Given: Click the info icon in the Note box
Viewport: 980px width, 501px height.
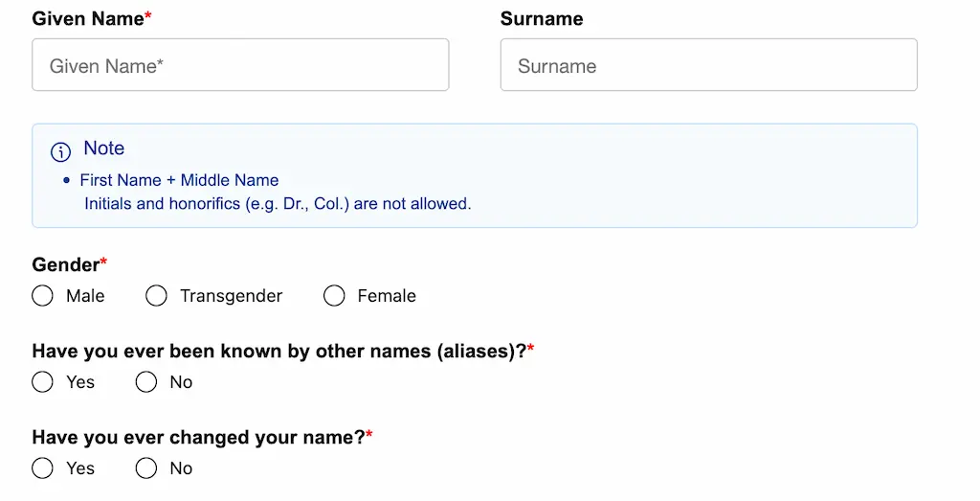Looking at the screenshot, I should pos(60,151).
